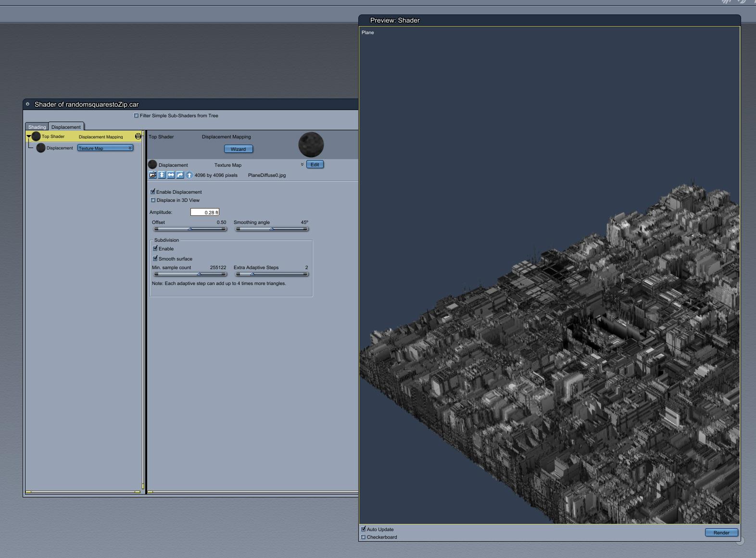This screenshot has width=756, height=558.
Task: Delete shader with the trash icon
Action: click(138, 136)
